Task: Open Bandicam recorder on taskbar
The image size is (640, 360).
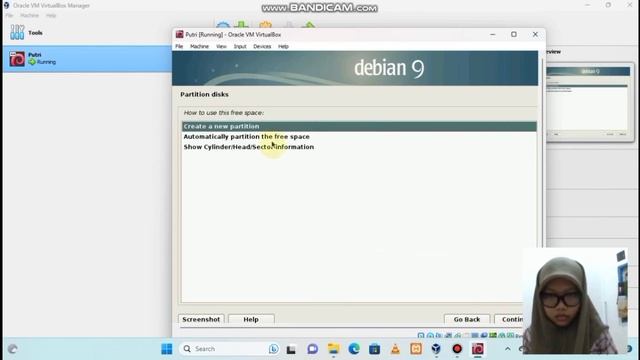Action: point(457,349)
